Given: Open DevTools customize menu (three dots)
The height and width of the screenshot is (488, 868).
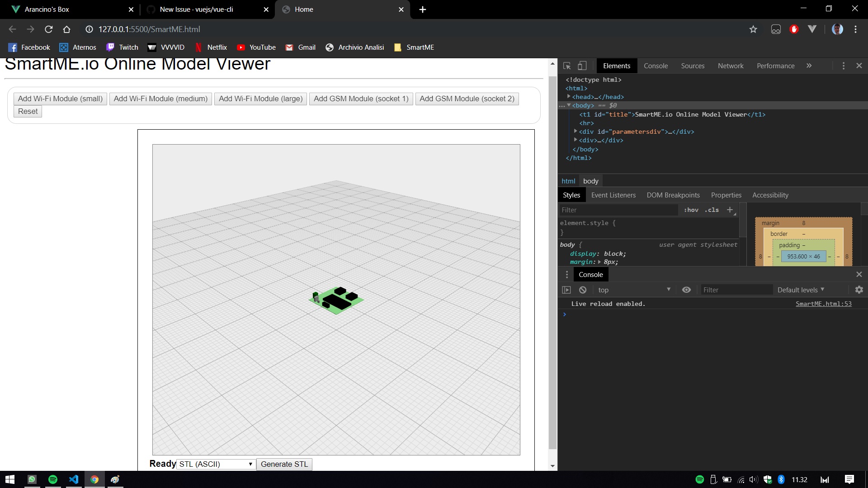Looking at the screenshot, I should click(843, 66).
